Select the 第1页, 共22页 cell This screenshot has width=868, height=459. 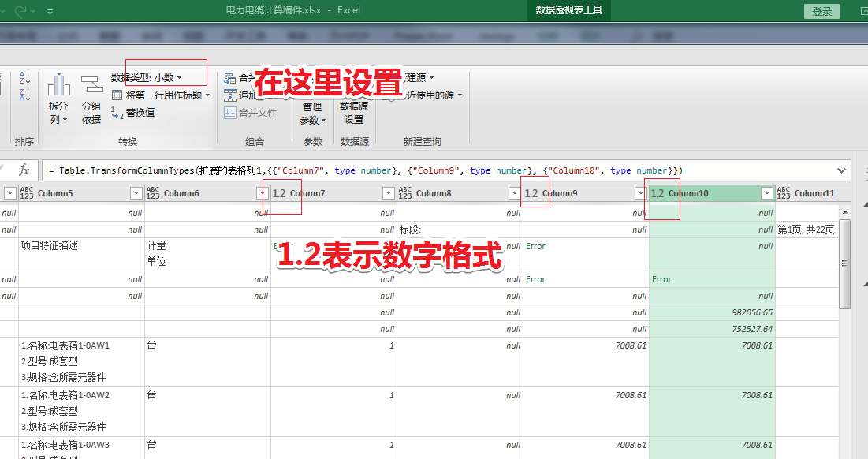807,229
